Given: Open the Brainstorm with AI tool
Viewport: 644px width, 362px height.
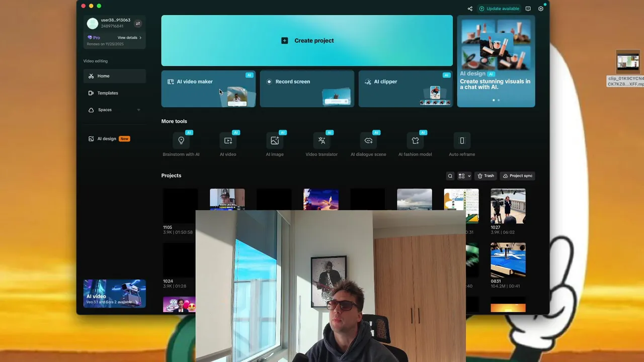Looking at the screenshot, I should click(181, 145).
